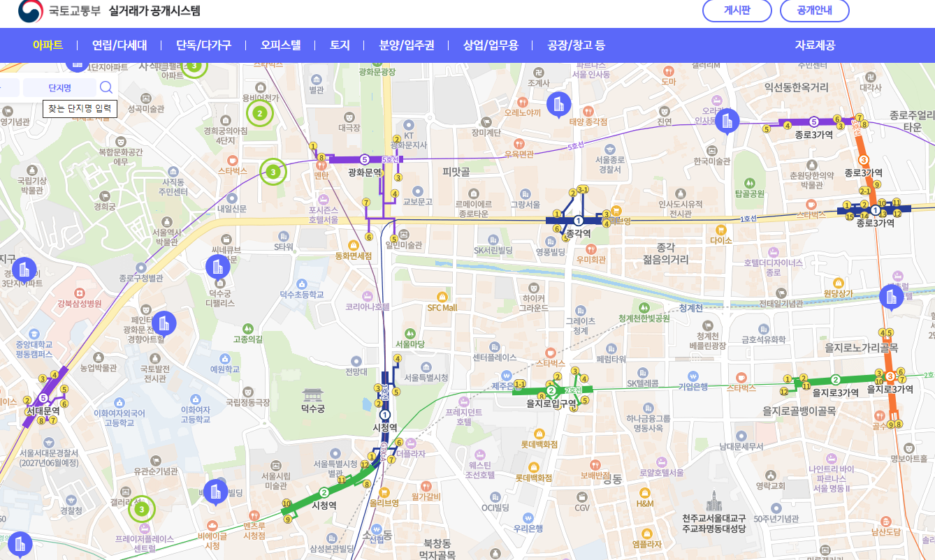Image resolution: width=935 pixels, height=560 pixels.
Task: Click the magnifier search icon beside 단지명
Action: [106, 87]
